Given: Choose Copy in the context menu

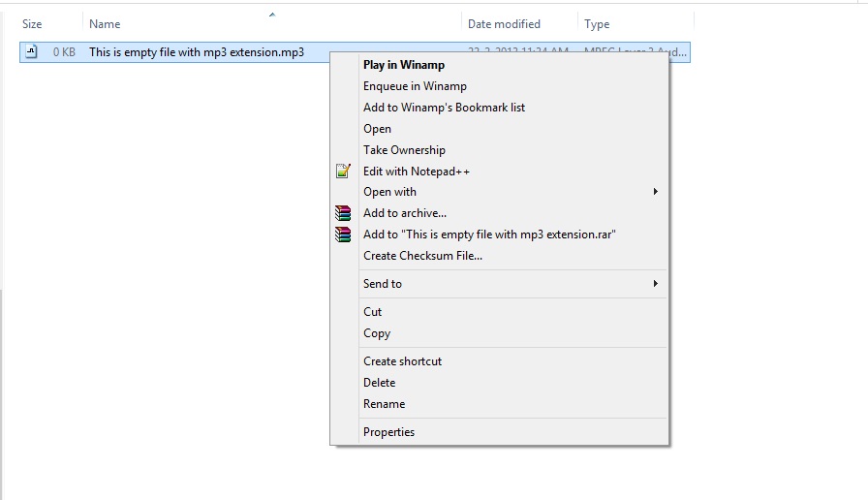Looking at the screenshot, I should point(377,333).
